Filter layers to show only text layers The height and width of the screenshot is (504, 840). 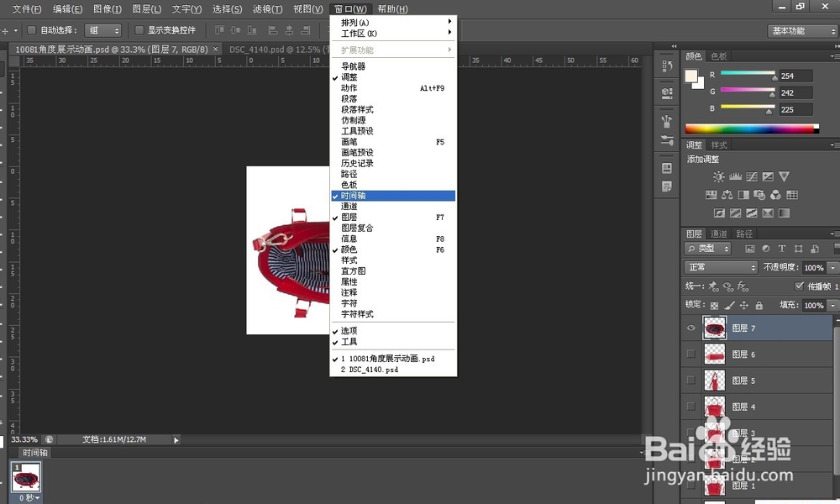782,249
